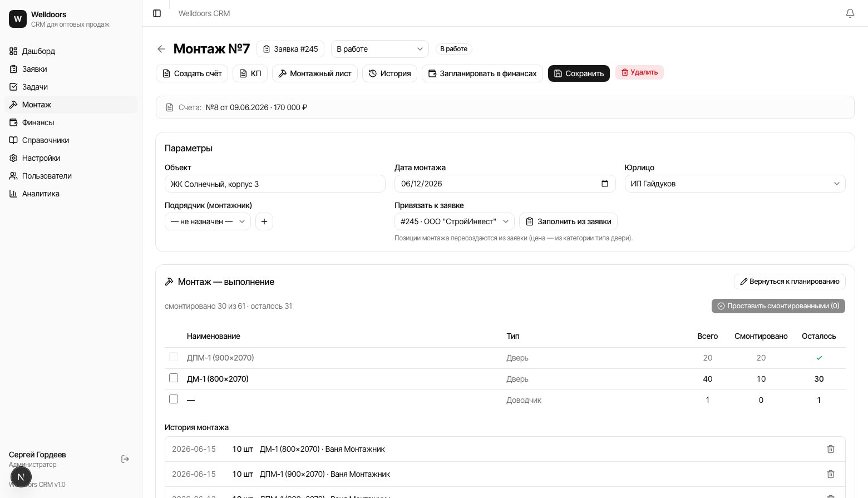
Task: Go to Пользователи section
Action: 71,176
